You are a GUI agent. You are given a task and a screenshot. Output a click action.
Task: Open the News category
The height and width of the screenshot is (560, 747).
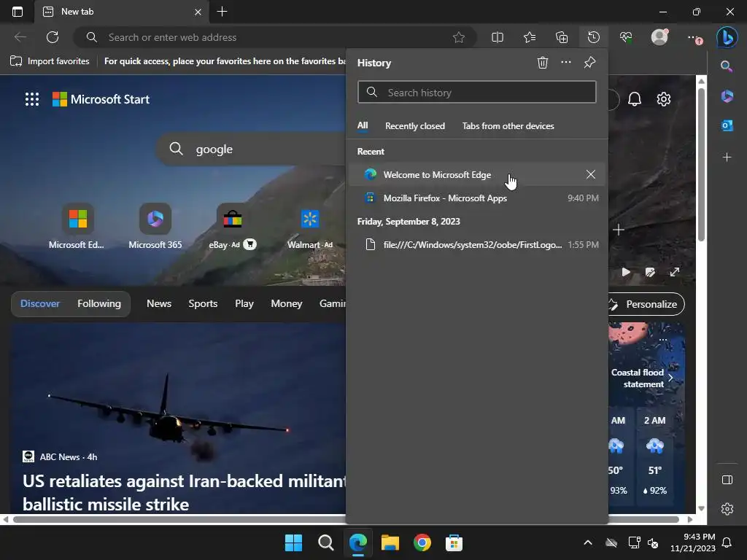(159, 304)
